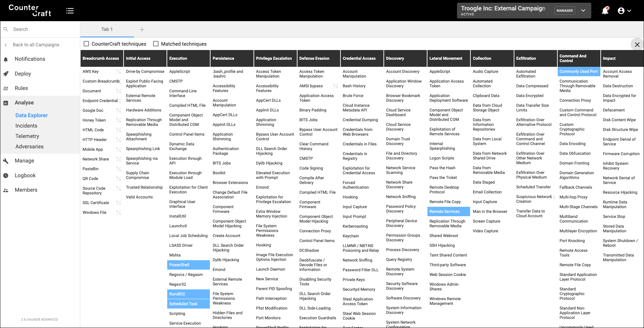Open Incidents in the sidebar

[26, 126]
